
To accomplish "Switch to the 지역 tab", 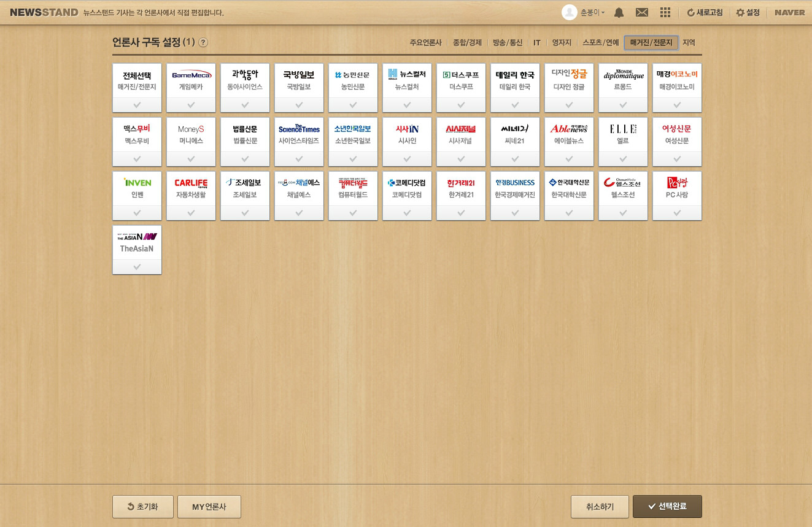I will tap(689, 43).
